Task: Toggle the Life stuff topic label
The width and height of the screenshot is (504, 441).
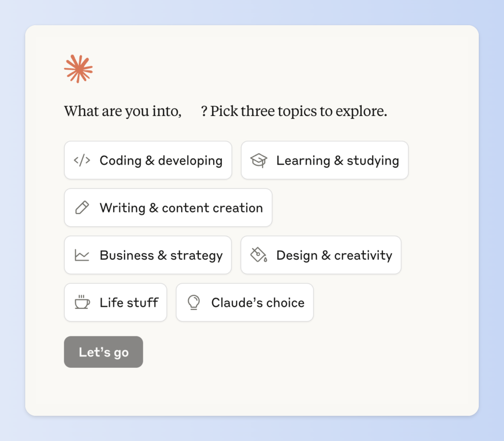Action: point(129,302)
